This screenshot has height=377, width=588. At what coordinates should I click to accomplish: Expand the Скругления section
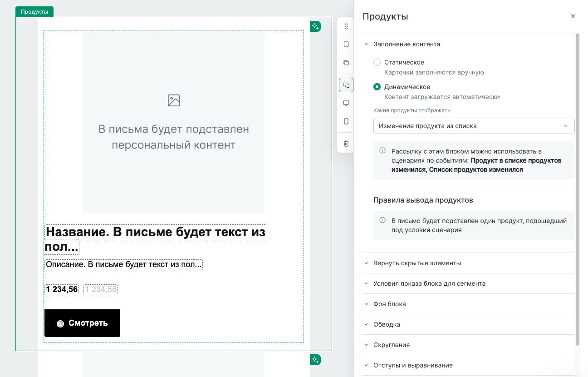point(469,345)
